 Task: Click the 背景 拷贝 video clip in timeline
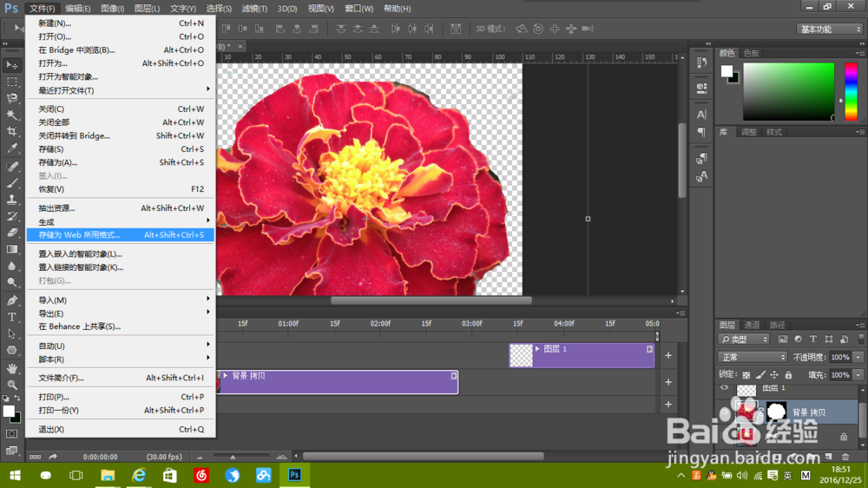coord(339,382)
